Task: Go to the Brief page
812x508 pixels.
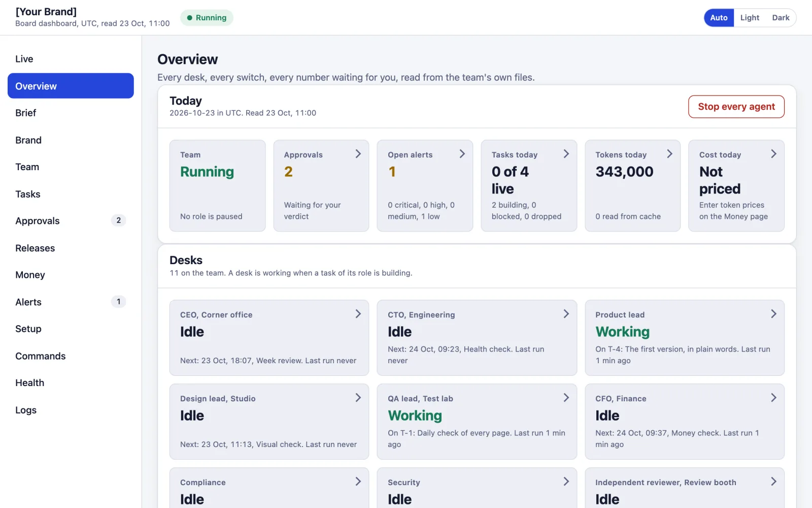Action: tap(71, 113)
